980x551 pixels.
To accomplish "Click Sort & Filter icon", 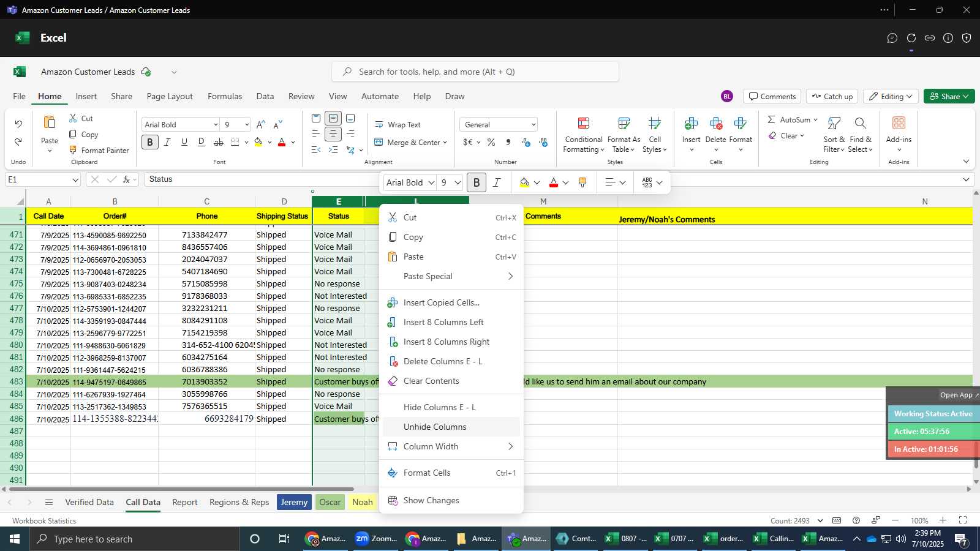I will point(834,124).
